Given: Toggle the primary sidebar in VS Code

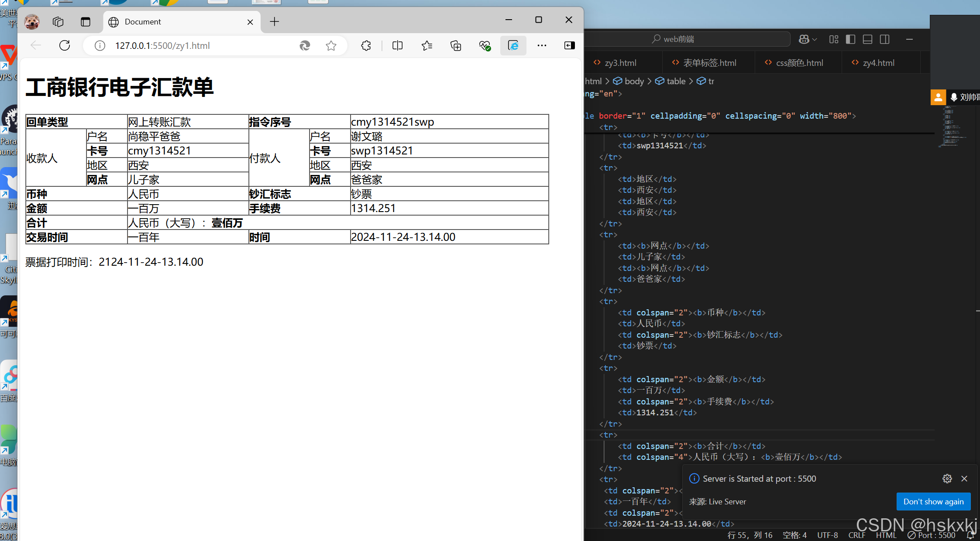Looking at the screenshot, I should (x=850, y=39).
